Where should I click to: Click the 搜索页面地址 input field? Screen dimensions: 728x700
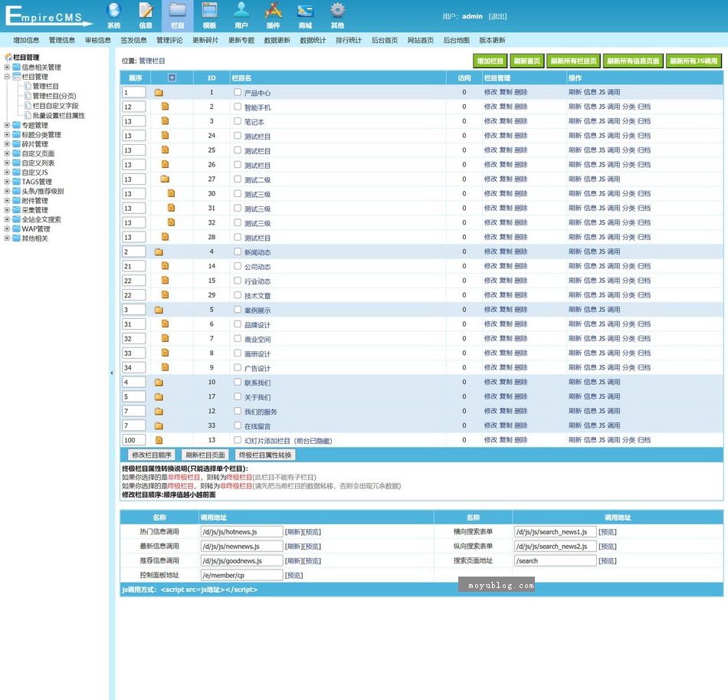(556, 560)
